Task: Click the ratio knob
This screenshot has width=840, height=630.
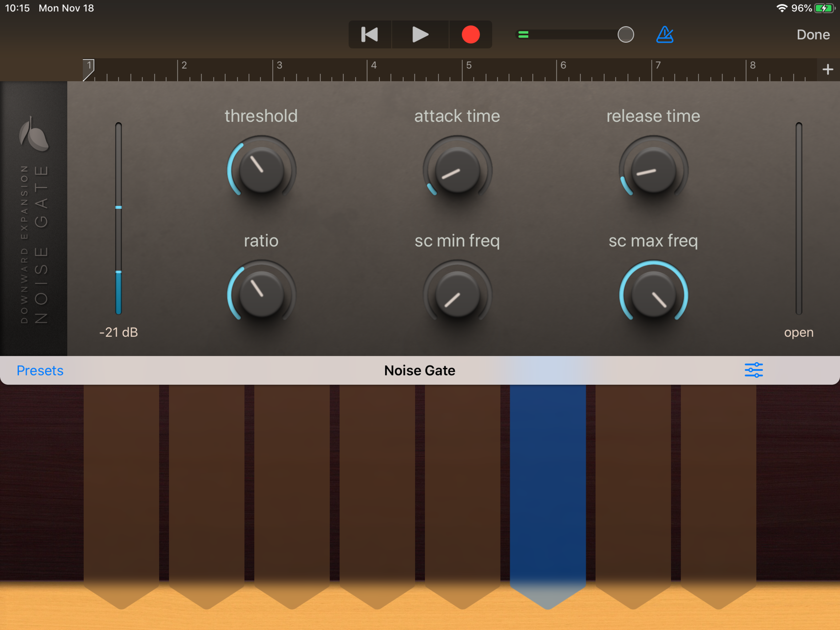Action: [x=261, y=294]
